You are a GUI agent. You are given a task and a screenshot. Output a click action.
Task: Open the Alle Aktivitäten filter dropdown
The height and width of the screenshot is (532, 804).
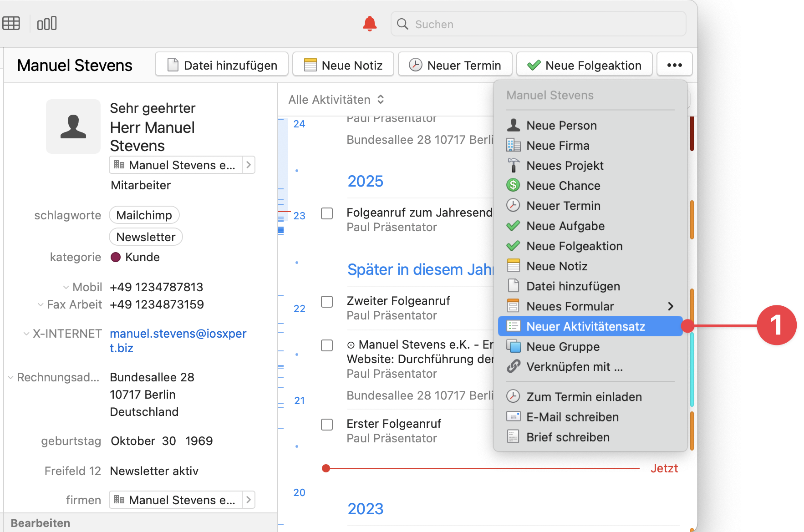pos(336,100)
